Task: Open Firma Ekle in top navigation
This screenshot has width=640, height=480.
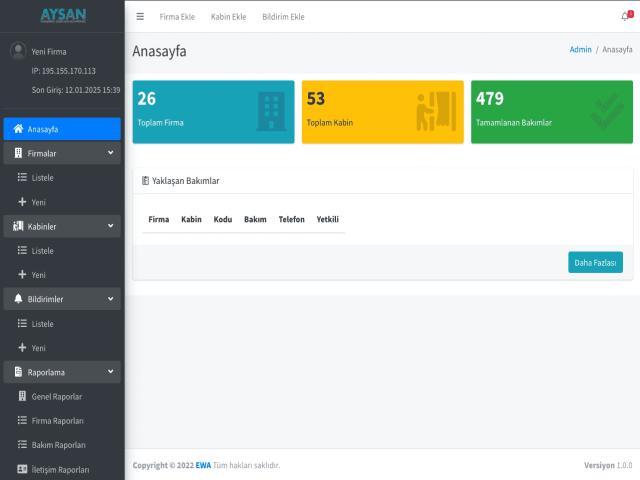Action: click(x=177, y=16)
